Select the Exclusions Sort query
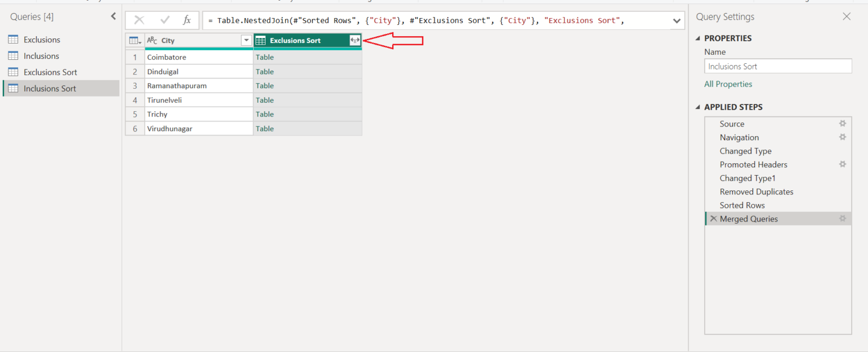 [61, 72]
